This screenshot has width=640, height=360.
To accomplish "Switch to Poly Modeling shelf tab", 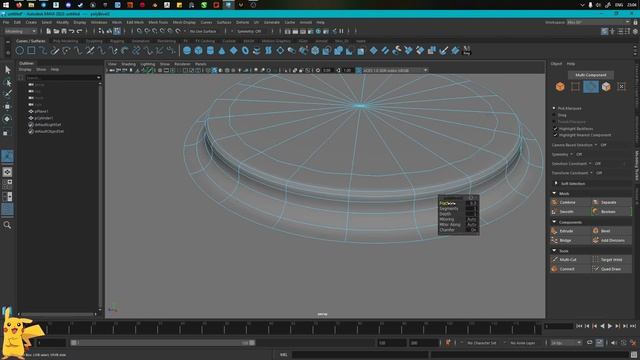I will [x=65, y=41].
